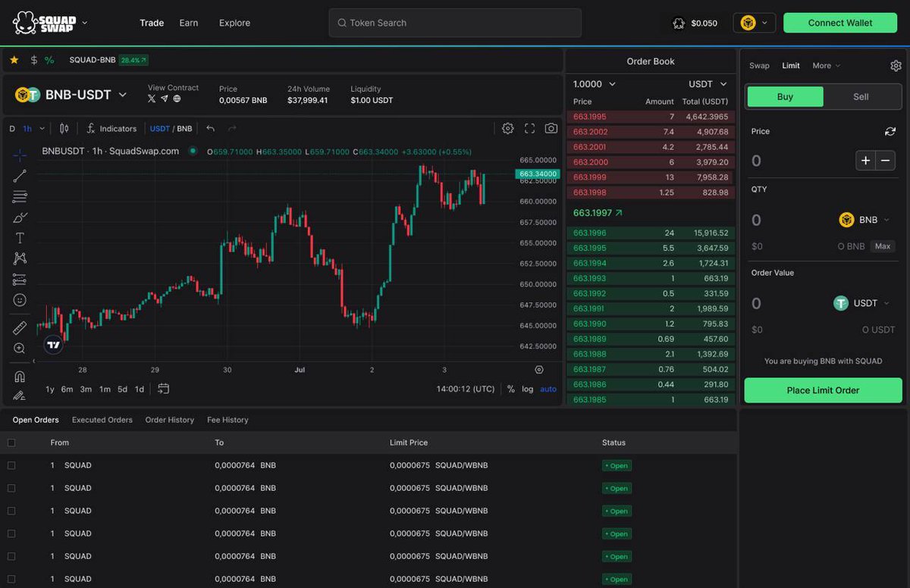The width and height of the screenshot is (910, 588).
Task: Select the trend line drawing tool
Action: pyautogui.click(x=20, y=176)
